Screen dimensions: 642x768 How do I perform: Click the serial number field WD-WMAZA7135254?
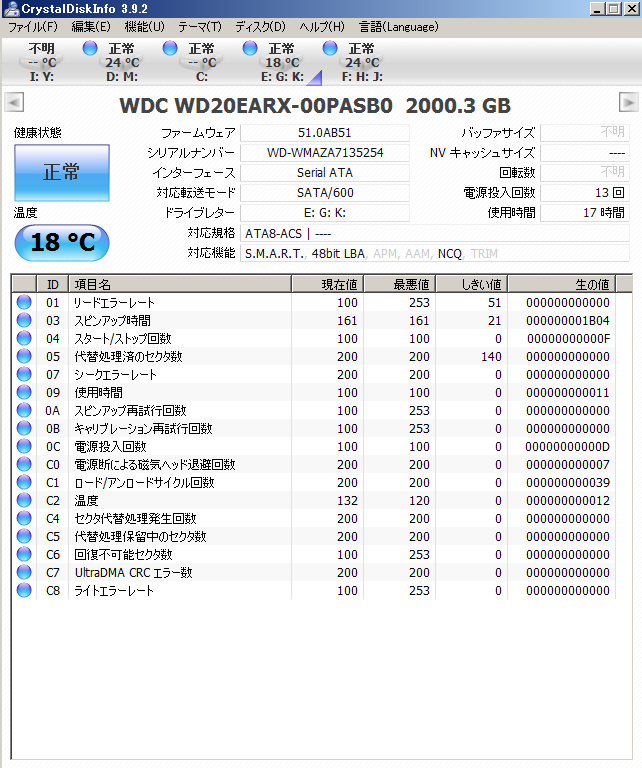coord(325,153)
